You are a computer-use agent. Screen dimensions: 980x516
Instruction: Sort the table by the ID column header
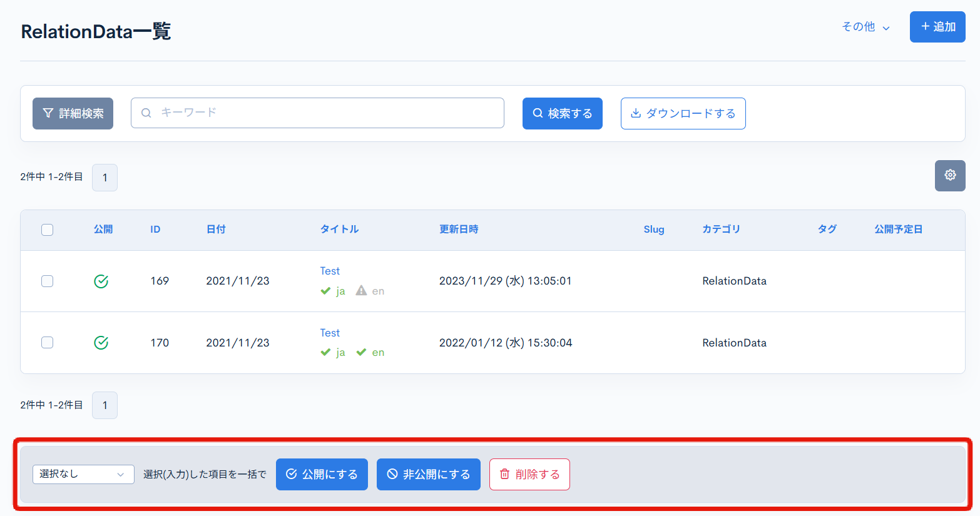pos(155,230)
